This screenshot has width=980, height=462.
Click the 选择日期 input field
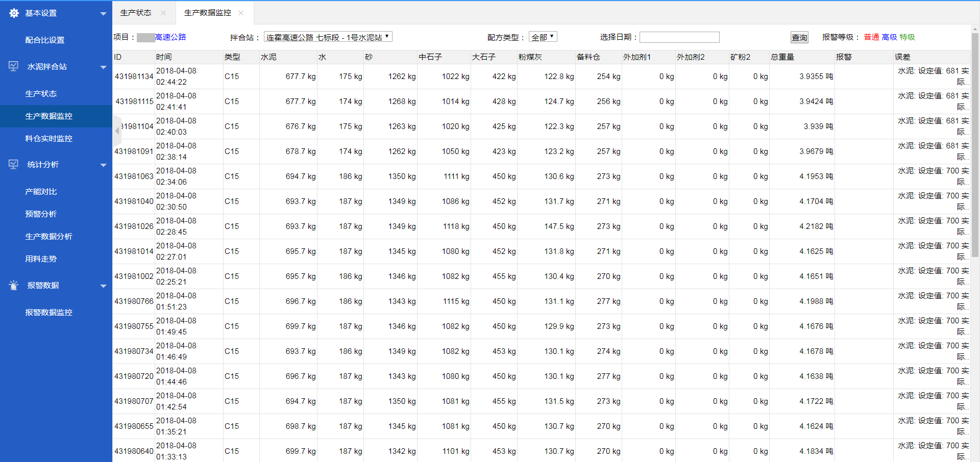tap(679, 37)
